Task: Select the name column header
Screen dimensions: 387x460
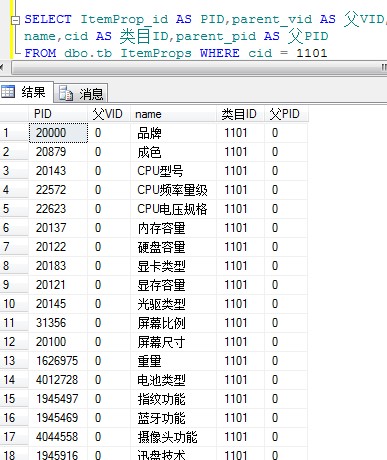Action: point(173,114)
